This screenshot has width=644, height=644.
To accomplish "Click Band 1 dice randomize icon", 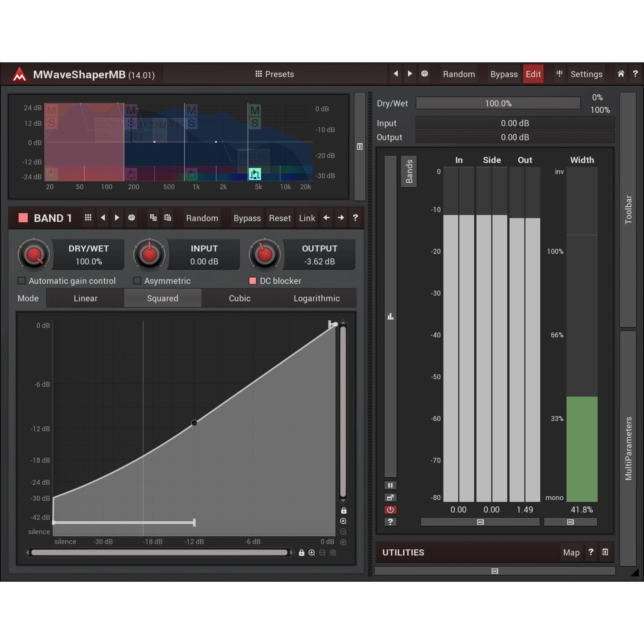I will pos(132,218).
